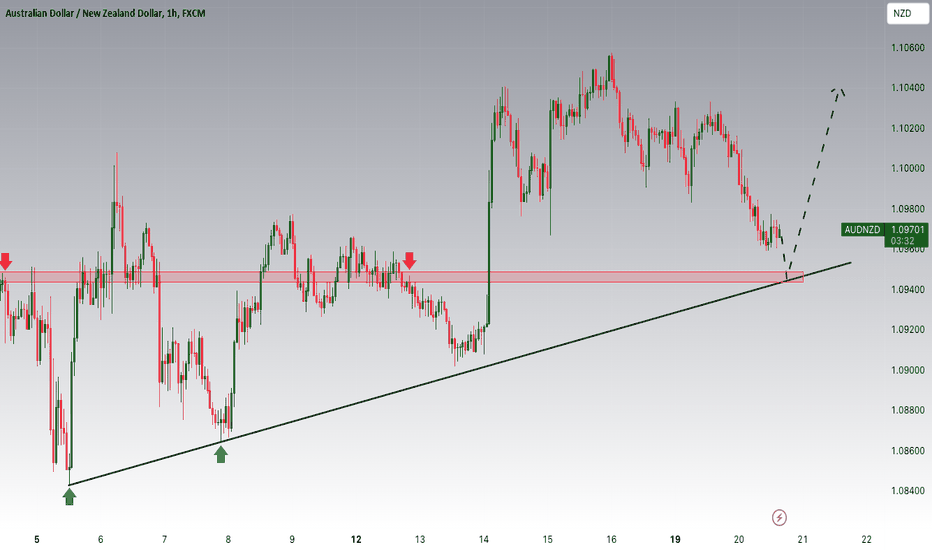This screenshot has height=550, width=932.
Task: Click the 1.08800 price axis label
Action: click(x=908, y=410)
